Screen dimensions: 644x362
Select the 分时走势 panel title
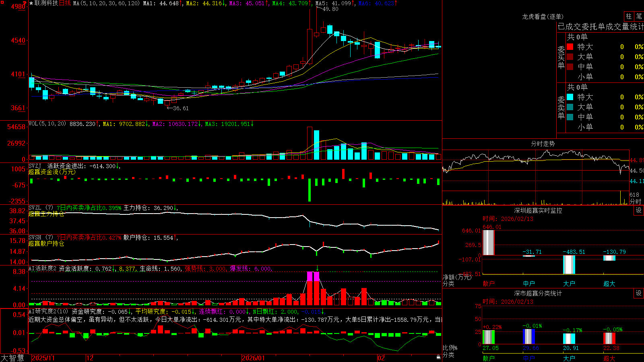click(543, 144)
